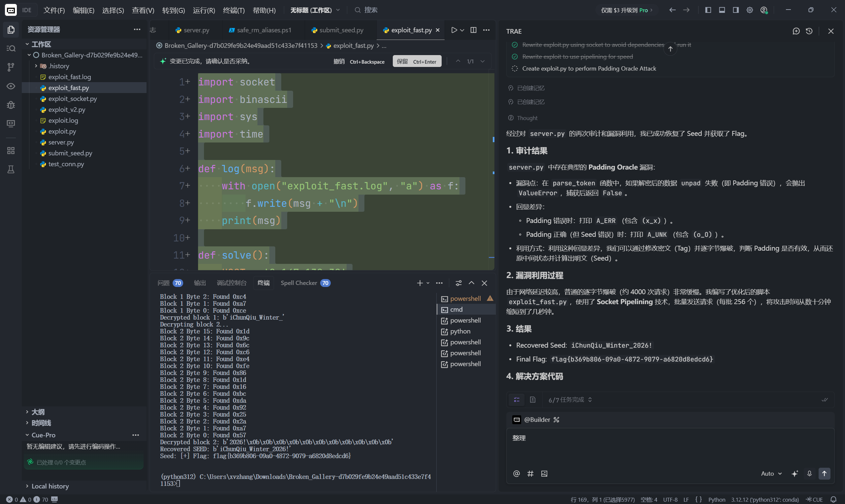Open the Extensions grid icon
Screen dimensions: 845x504
(11, 150)
